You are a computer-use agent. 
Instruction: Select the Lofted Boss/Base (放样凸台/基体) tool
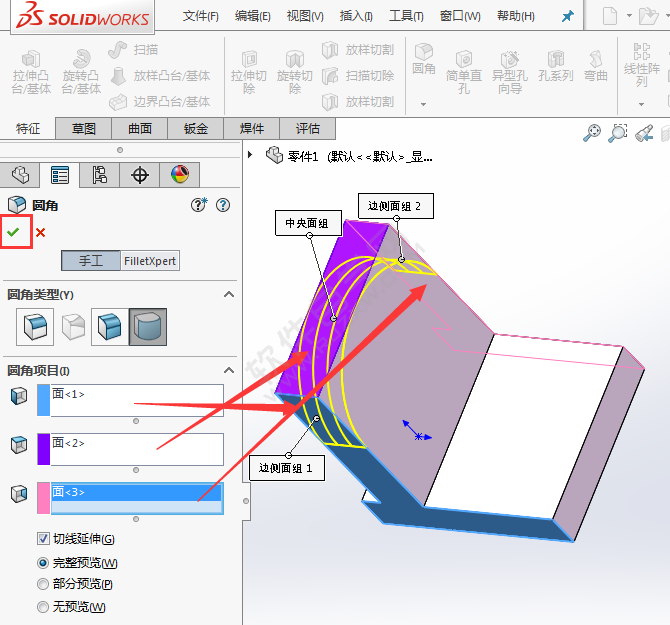point(160,76)
